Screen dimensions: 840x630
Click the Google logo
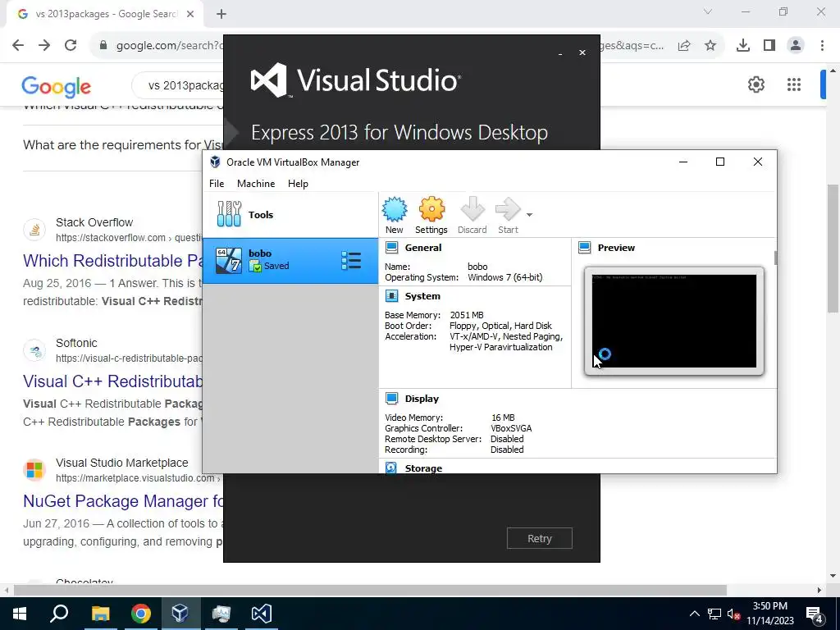click(57, 86)
